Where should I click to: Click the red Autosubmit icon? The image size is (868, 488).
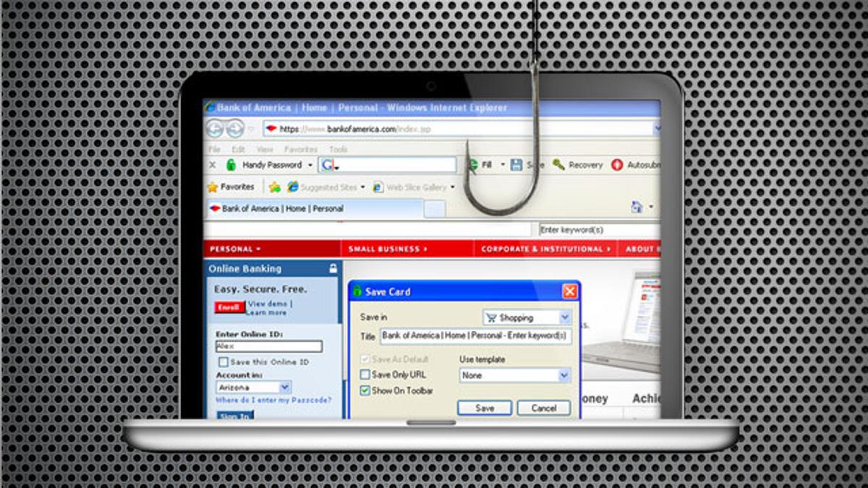click(617, 165)
